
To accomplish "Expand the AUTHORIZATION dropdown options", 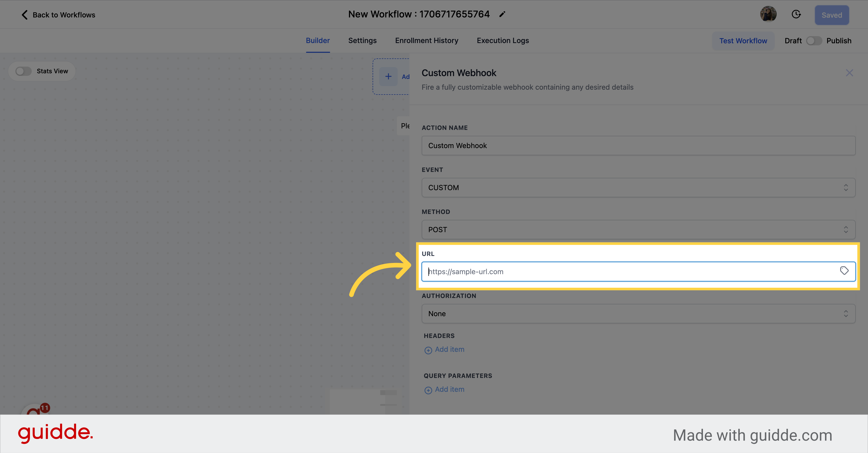I will tap(638, 313).
